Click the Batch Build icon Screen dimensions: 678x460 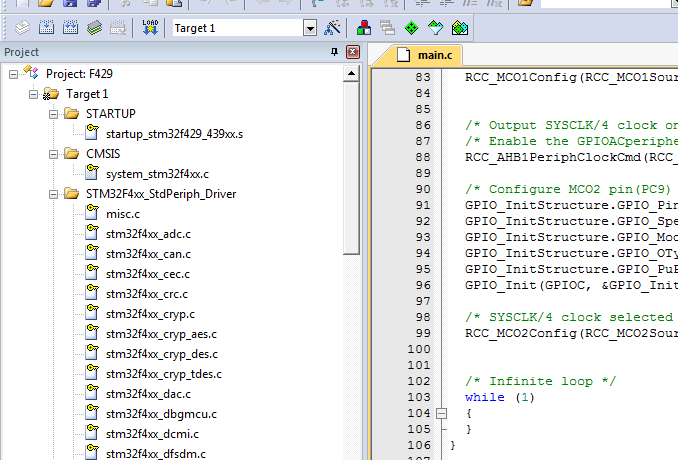[95, 28]
